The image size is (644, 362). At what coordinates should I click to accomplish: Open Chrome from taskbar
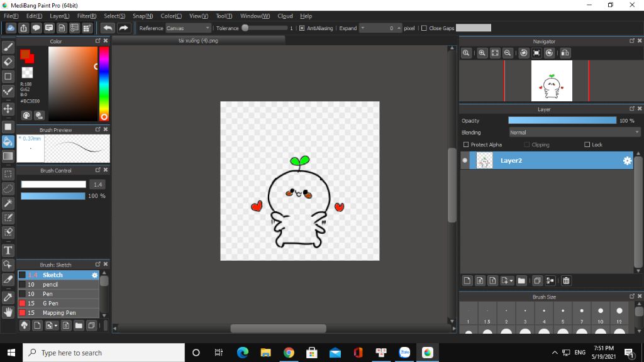click(289, 353)
